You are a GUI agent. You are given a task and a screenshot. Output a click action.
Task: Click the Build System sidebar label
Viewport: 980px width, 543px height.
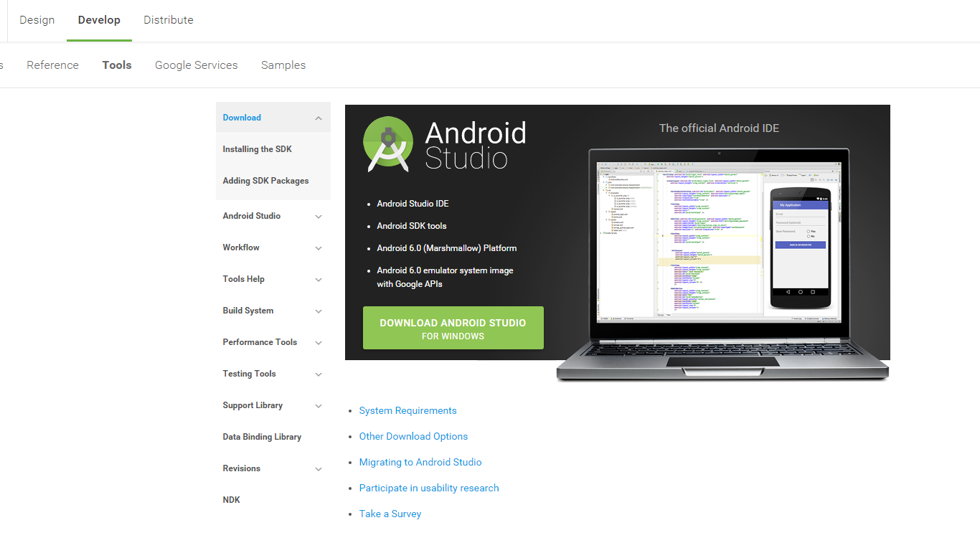pos(248,311)
